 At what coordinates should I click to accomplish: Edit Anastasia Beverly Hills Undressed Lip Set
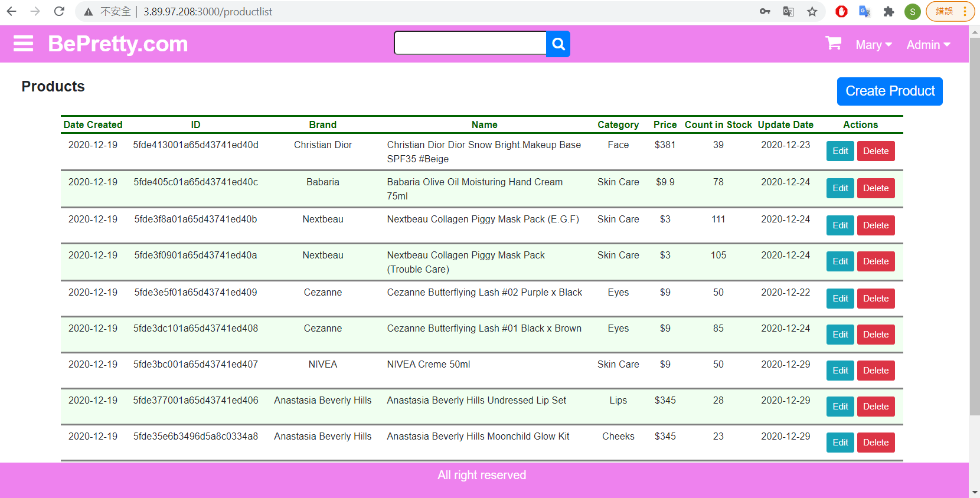pos(840,407)
